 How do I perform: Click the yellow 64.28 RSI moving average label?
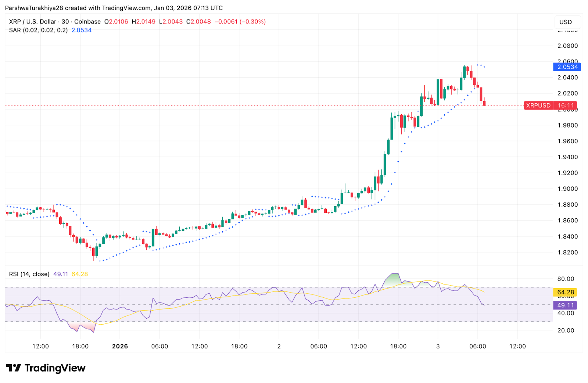click(x=566, y=291)
